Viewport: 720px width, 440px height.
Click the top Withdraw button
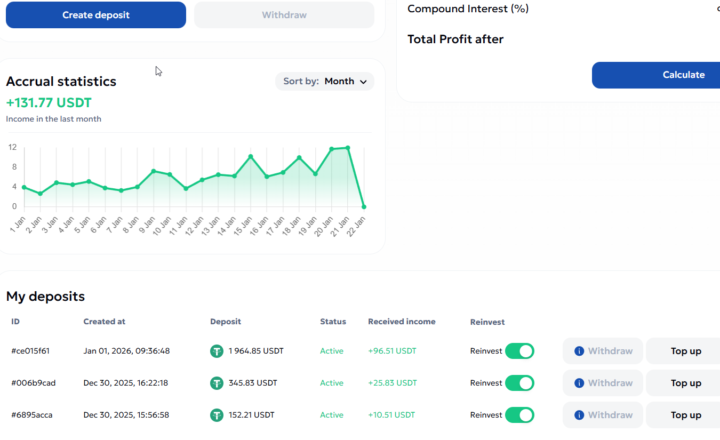[x=283, y=15]
